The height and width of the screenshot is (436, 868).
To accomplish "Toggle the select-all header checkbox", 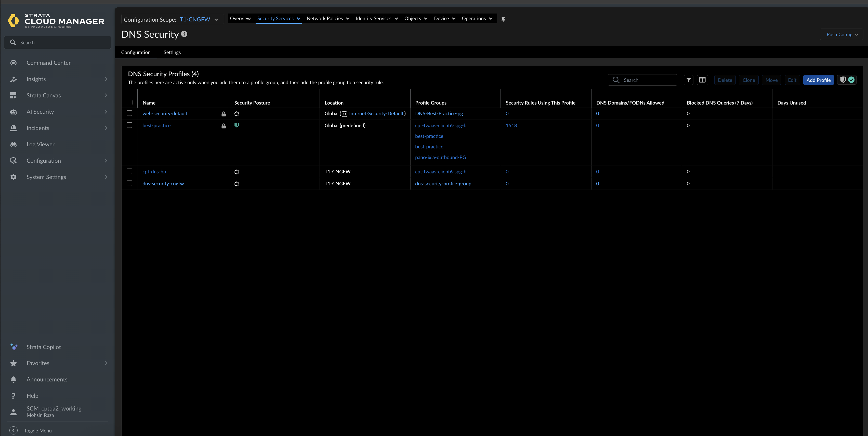I will (129, 102).
